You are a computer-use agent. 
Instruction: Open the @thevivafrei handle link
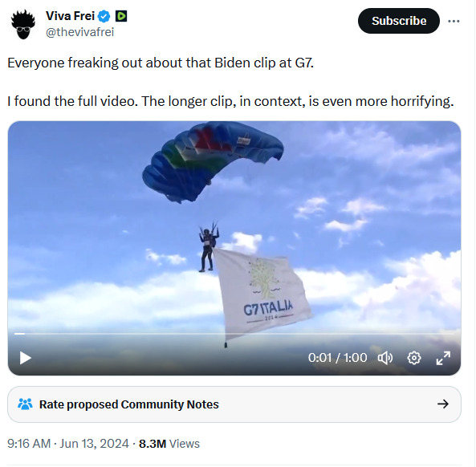(79, 32)
